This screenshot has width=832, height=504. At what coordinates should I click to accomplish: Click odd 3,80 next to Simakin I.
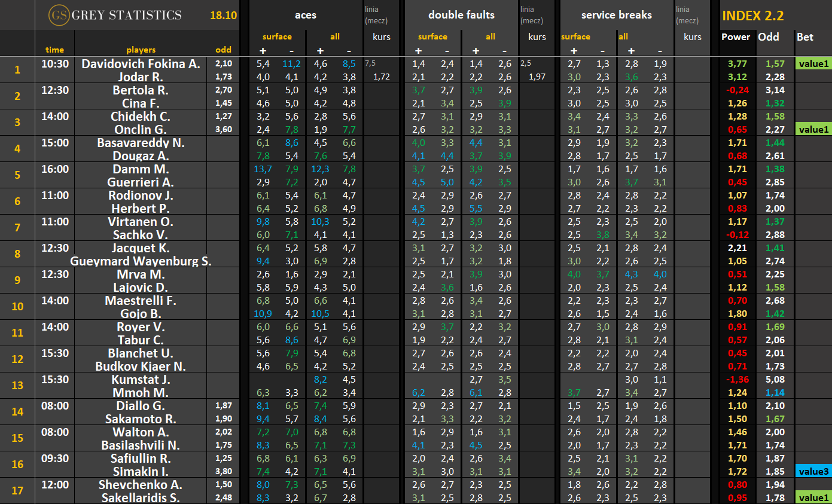[x=224, y=471]
